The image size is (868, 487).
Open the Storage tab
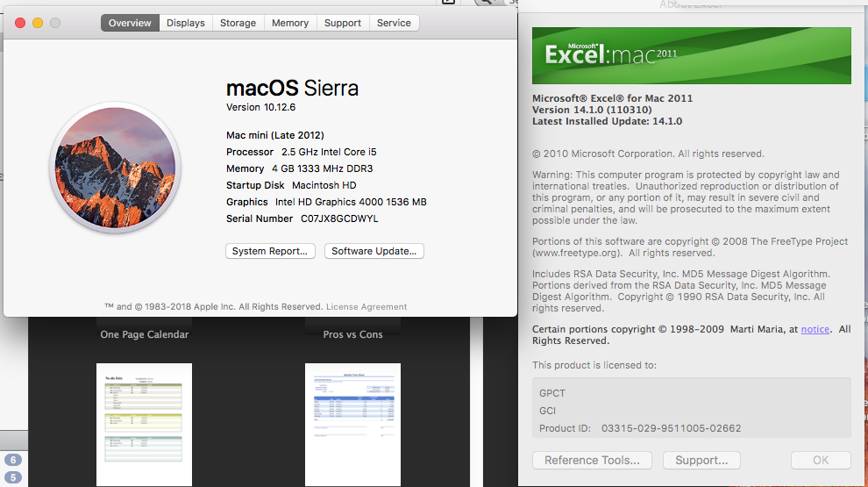point(238,23)
